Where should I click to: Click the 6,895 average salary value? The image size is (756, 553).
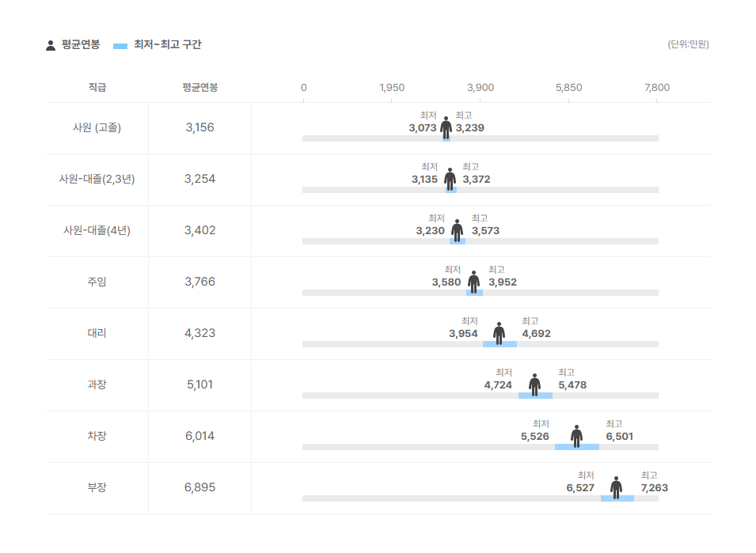pos(199,487)
